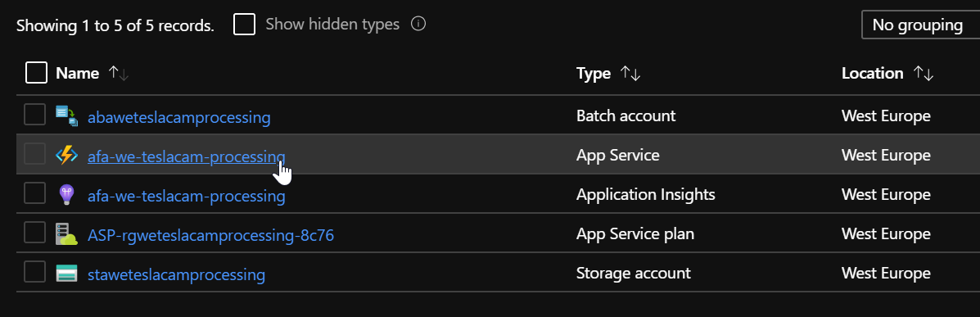Open the No grouping dropdown

click(920, 25)
